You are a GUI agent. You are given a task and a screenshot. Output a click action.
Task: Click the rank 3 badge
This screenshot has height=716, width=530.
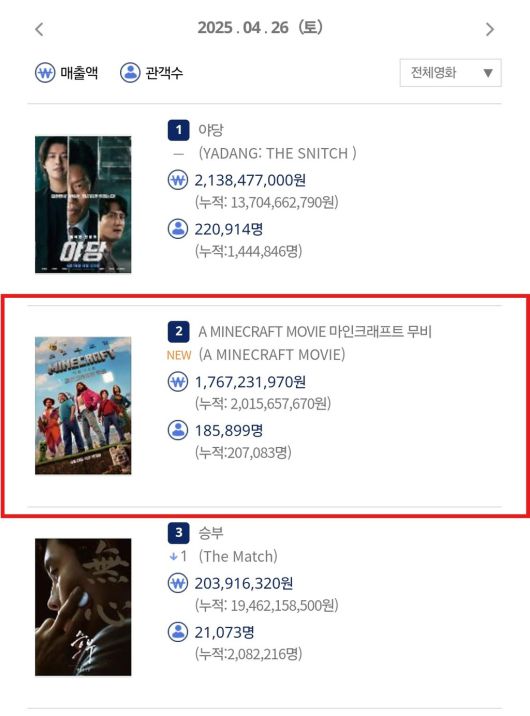pyautogui.click(x=178, y=532)
